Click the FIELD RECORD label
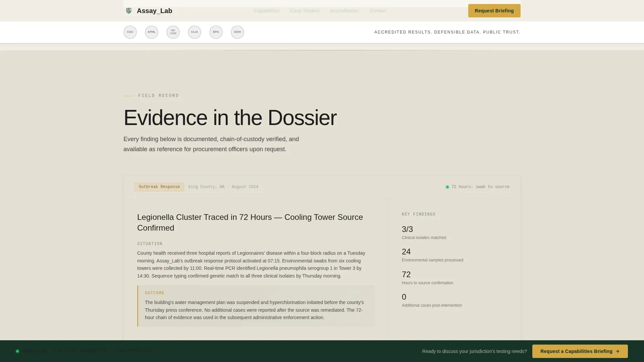The width and height of the screenshot is (644, 362). pyautogui.click(x=158, y=96)
